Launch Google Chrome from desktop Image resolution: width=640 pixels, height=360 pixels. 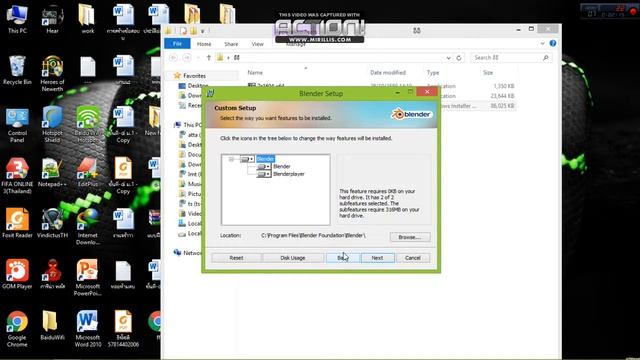17,329
